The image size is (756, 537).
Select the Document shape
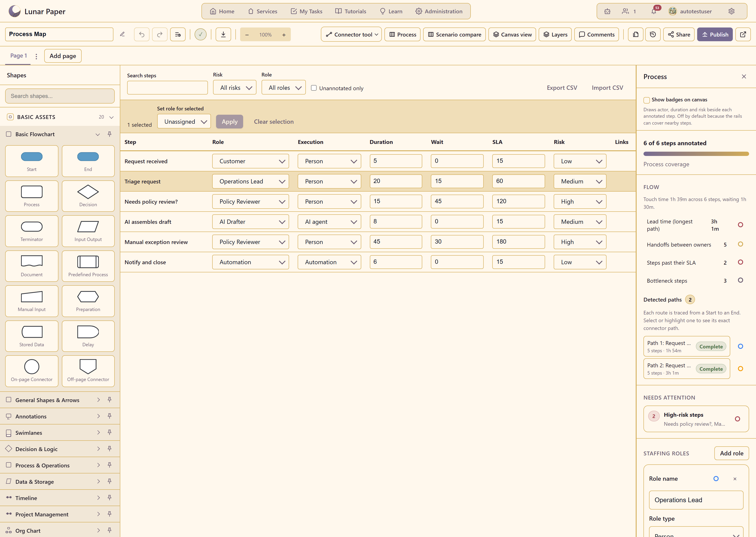tap(32, 266)
